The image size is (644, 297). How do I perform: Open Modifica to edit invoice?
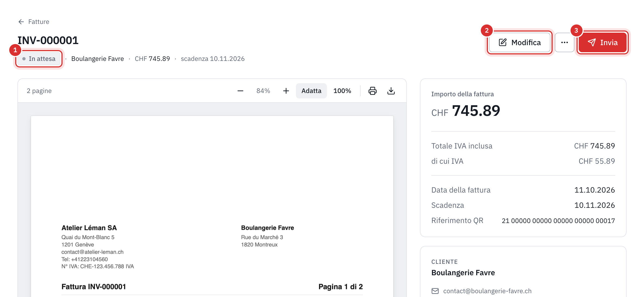(519, 42)
